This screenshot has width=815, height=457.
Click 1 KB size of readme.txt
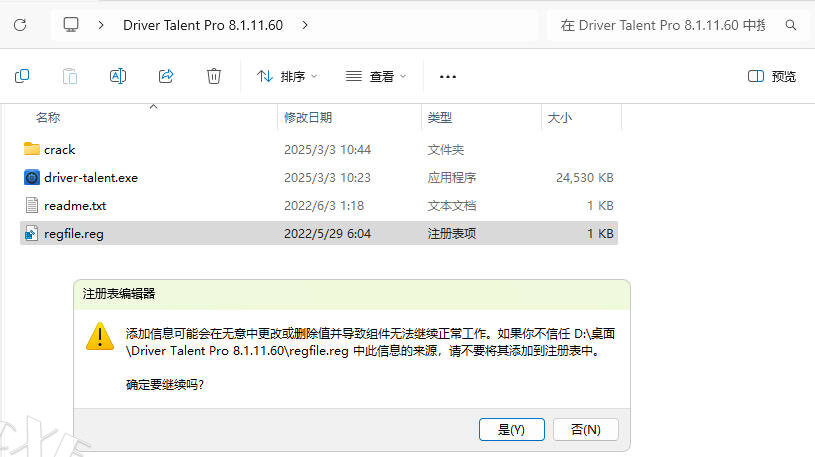pos(600,206)
